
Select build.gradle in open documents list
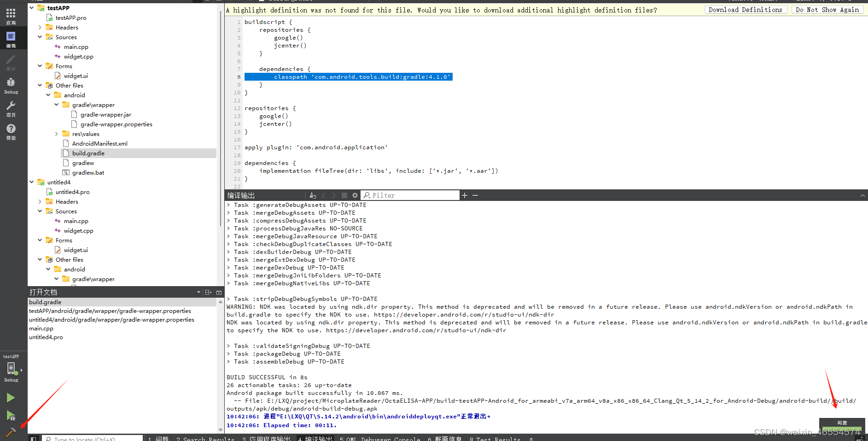click(122, 302)
